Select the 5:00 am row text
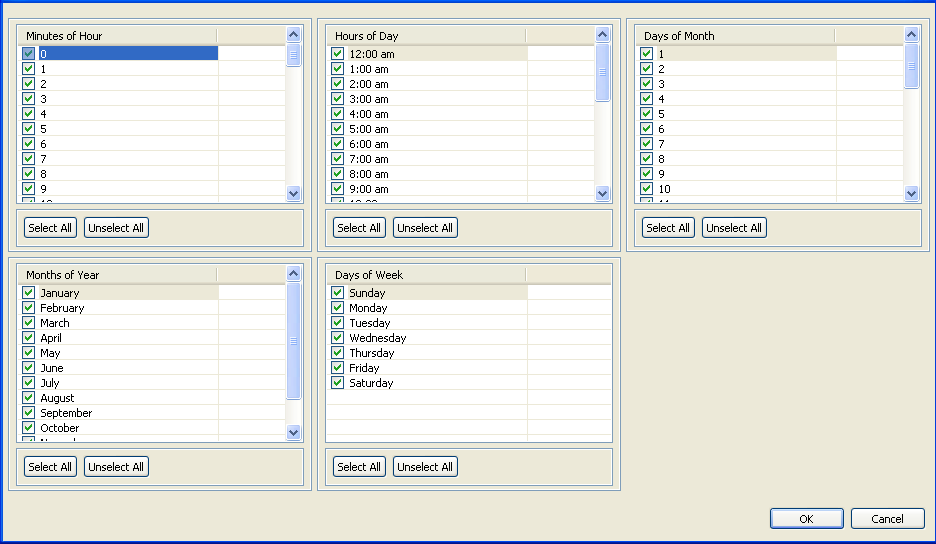 pos(369,129)
